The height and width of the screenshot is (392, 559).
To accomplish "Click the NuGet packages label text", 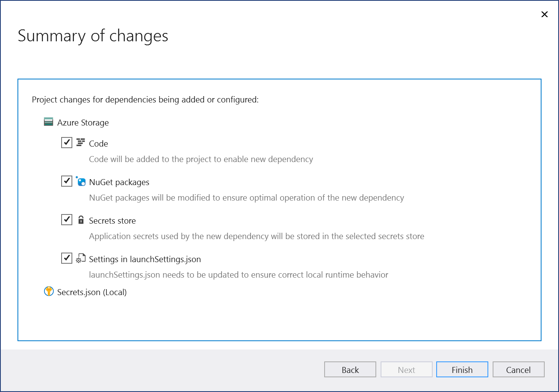I will 119,182.
